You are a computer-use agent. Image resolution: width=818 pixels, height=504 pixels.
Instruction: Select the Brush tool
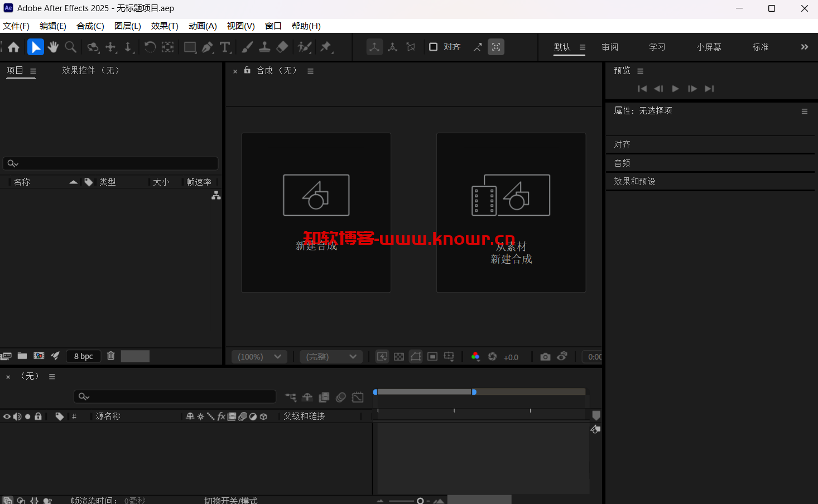(x=247, y=47)
